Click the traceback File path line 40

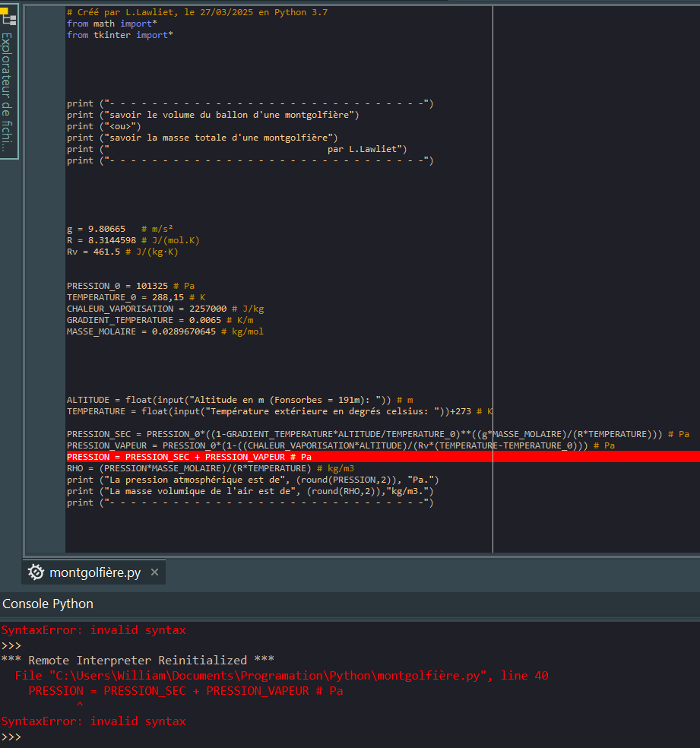click(x=281, y=676)
